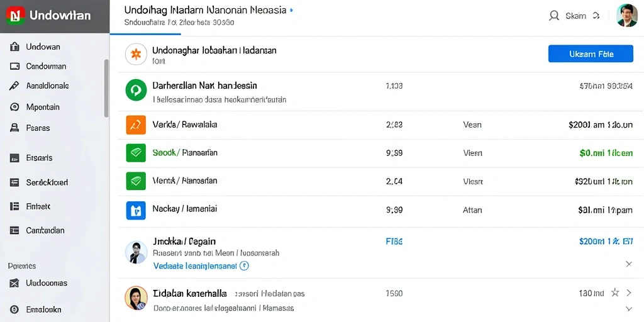Click the blue Ukaam Fole button
The height and width of the screenshot is (322, 644).
click(x=591, y=54)
